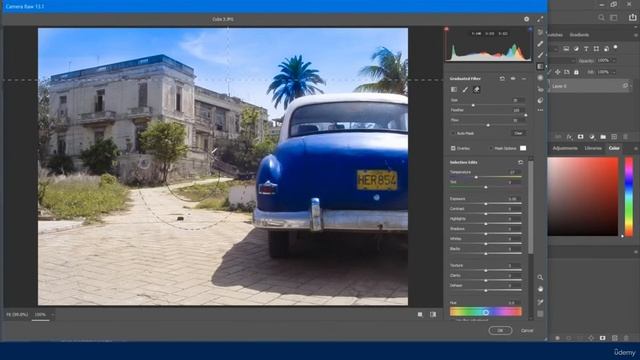Click the Camera Raw panel scrollbar
Screen dimensions: 640x360
click(531, 206)
